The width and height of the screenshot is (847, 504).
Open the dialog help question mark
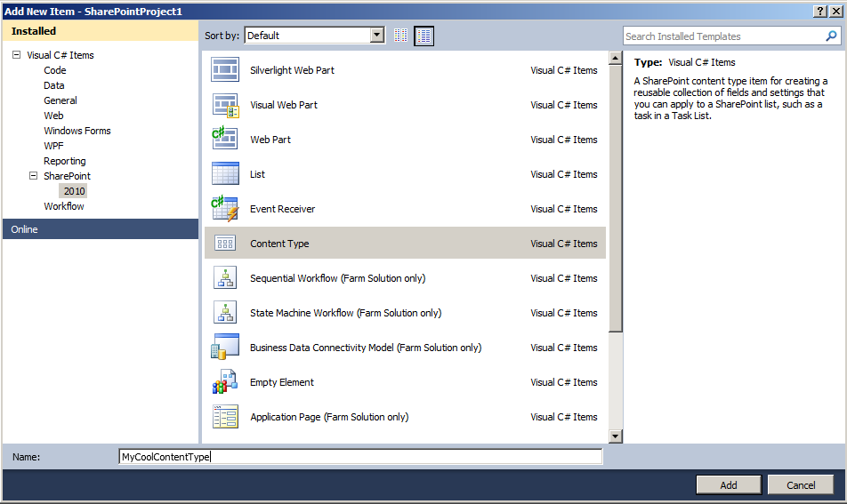click(x=819, y=11)
